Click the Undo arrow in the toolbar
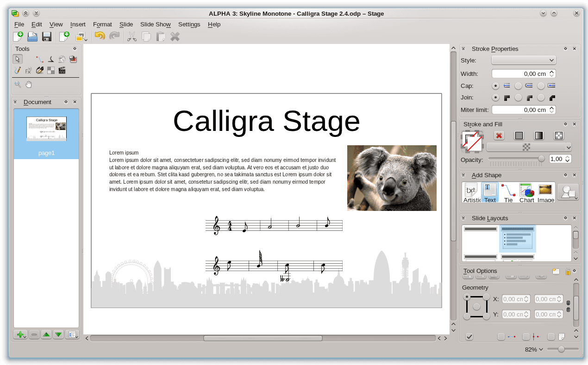588x365 pixels. (100, 37)
